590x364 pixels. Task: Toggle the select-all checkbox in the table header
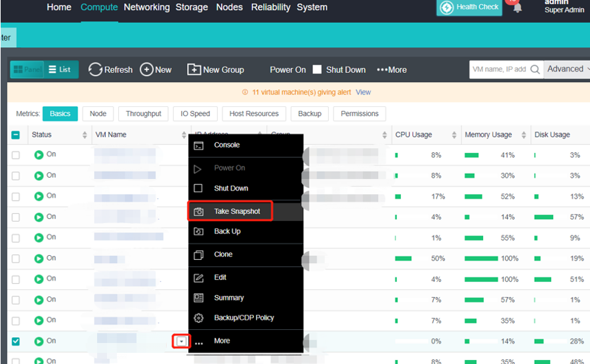pyautogui.click(x=16, y=135)
